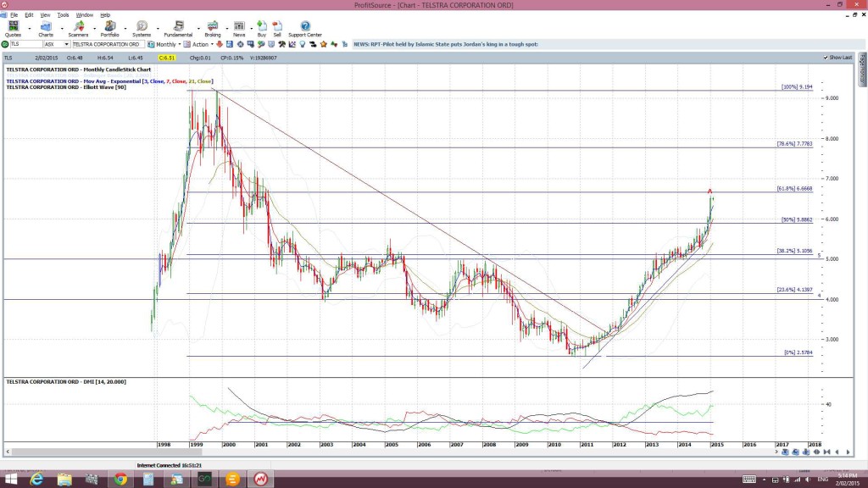This screenshot has height=488, width=868.
Task: Open the Support Center
Action: click(305, 29)
